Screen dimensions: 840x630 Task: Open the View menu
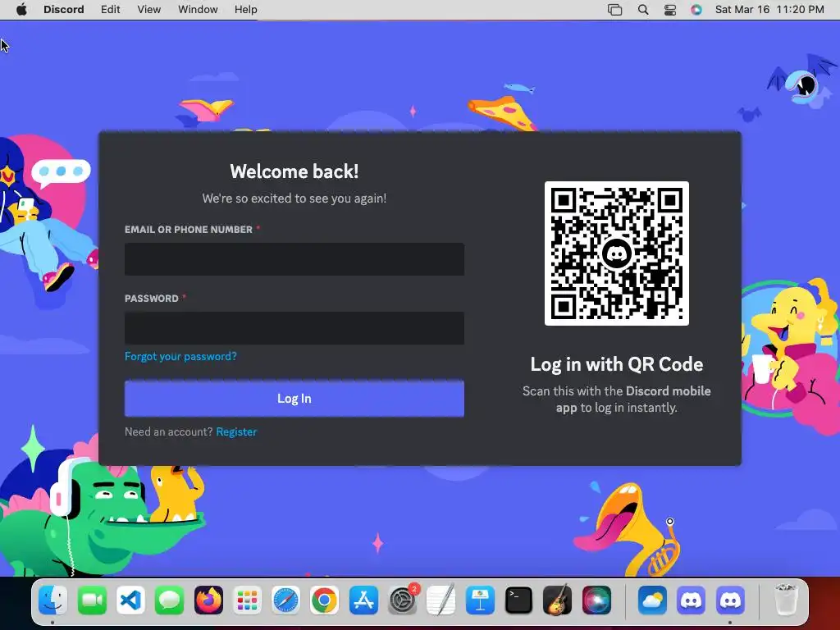(149, 10)
